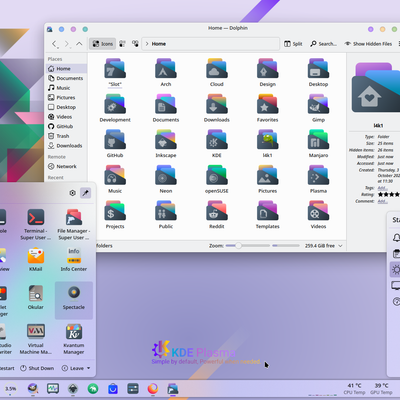Select the Arch folder icon

point(166,68)
